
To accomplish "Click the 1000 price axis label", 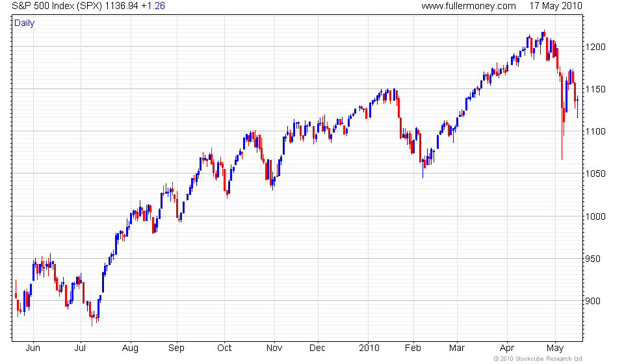I will (595, 216).
